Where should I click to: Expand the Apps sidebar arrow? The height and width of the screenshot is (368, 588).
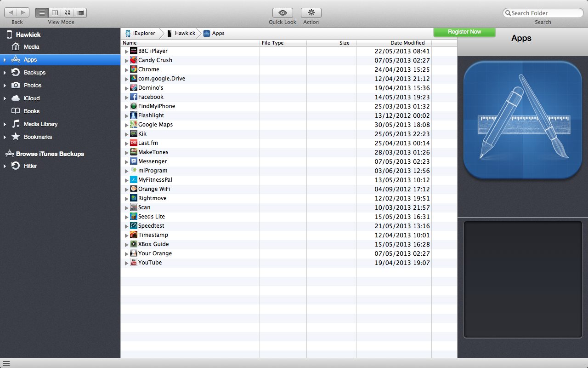pos(5,60)
